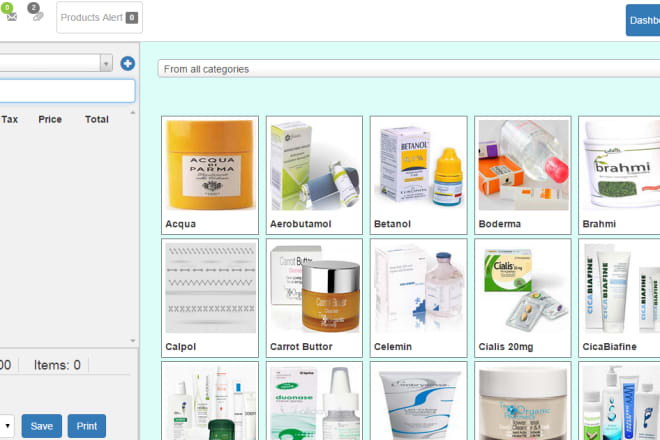
Task: Select the Acqua product card
Action: (210, 175)
